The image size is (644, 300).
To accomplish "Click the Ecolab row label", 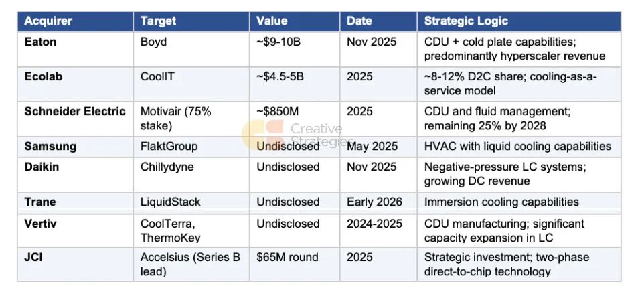I will (x=44, y=76).
